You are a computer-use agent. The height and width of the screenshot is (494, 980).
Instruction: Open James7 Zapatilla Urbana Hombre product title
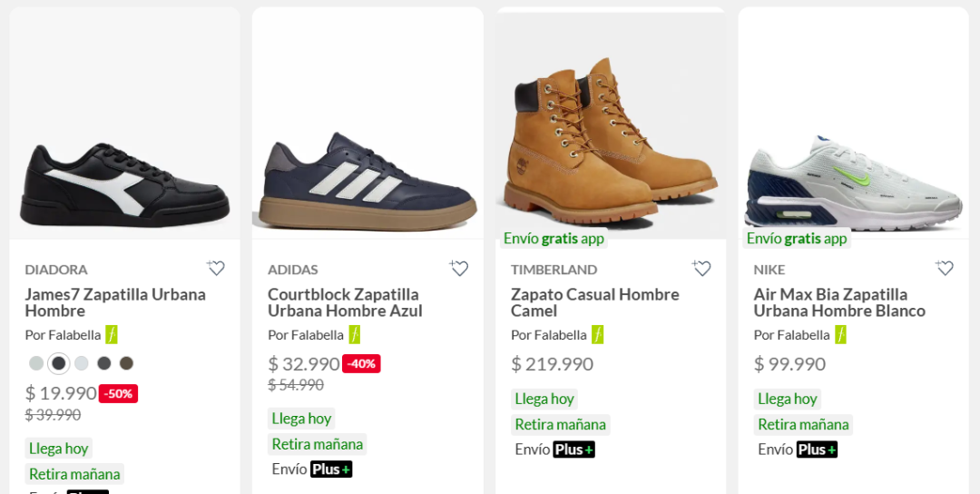(x=115, y=302)
